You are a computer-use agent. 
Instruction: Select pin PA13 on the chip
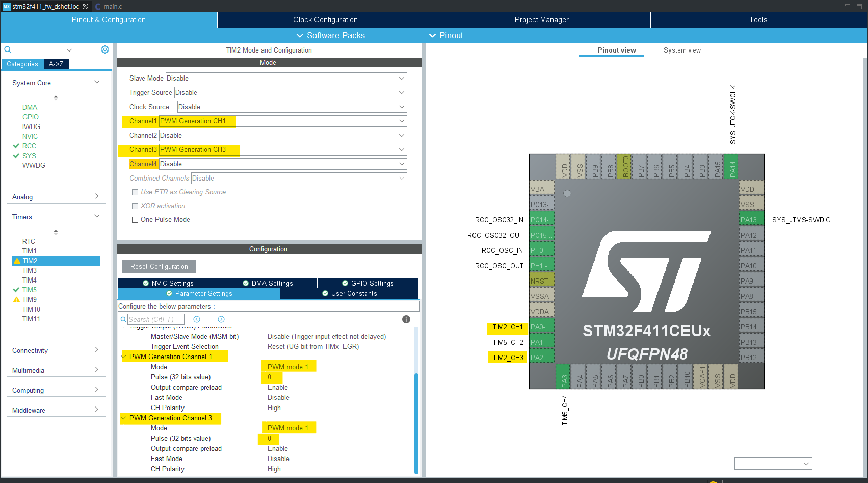pos(752,220)
